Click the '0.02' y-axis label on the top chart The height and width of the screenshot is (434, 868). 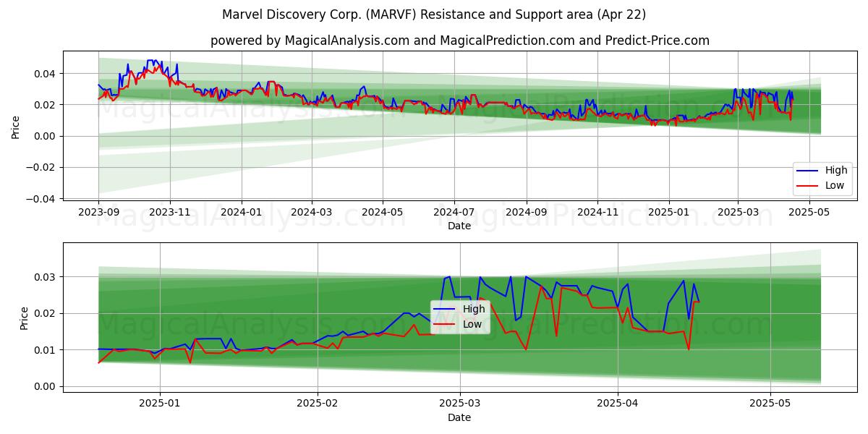pos(47,105)
